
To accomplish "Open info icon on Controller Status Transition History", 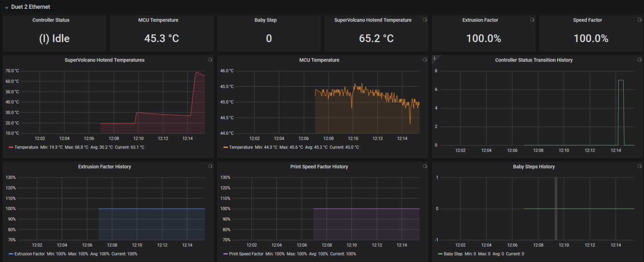I will coord(435,58).
